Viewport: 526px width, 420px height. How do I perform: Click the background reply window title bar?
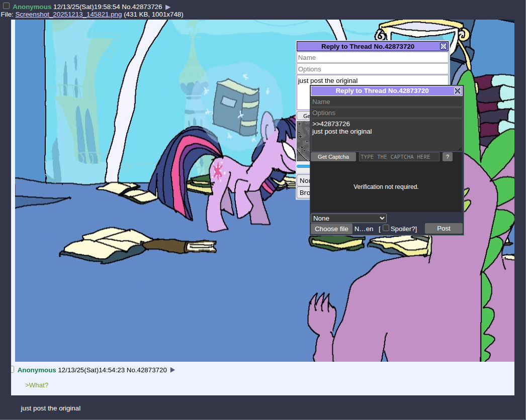pyautogui.click(x=368, y=47)
